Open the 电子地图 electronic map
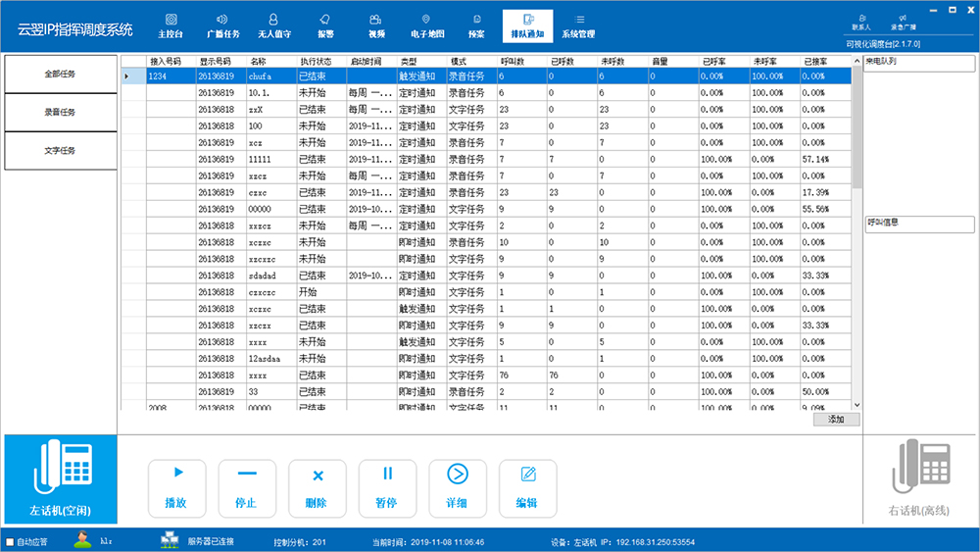Image resolution: width=980 pixels, height=552 pixels. (x=427, y=26)
